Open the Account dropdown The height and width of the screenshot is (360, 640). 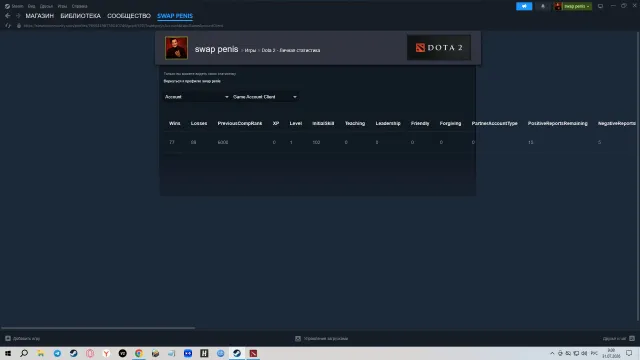pyautogui.click(x=196, y=97)
